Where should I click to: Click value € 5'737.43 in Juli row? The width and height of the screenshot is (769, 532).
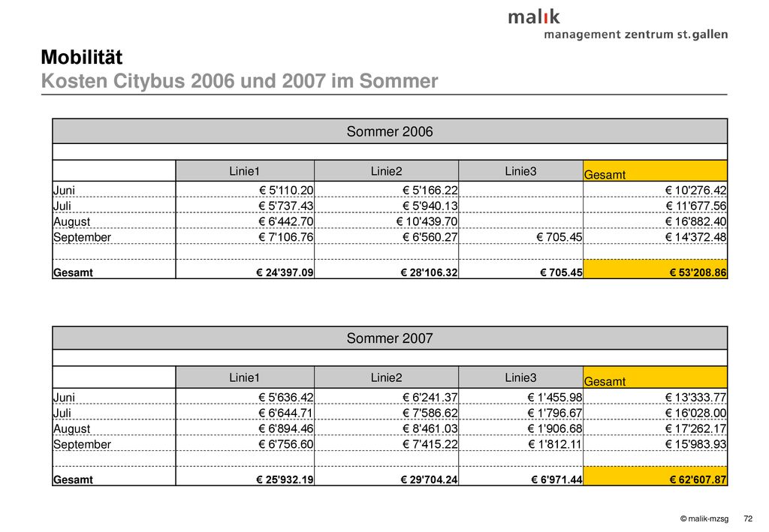[x=286, y=206]
